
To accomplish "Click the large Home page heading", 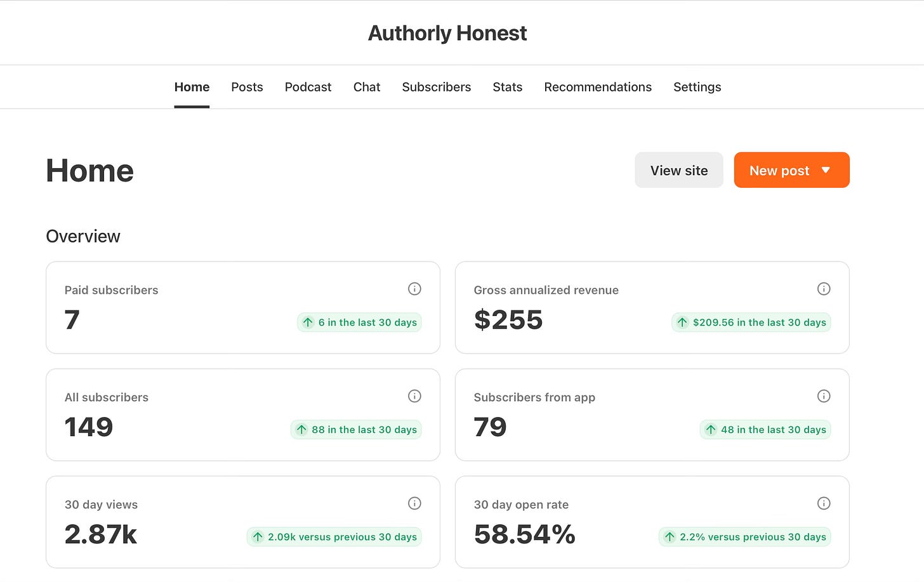I will point(90,171).
